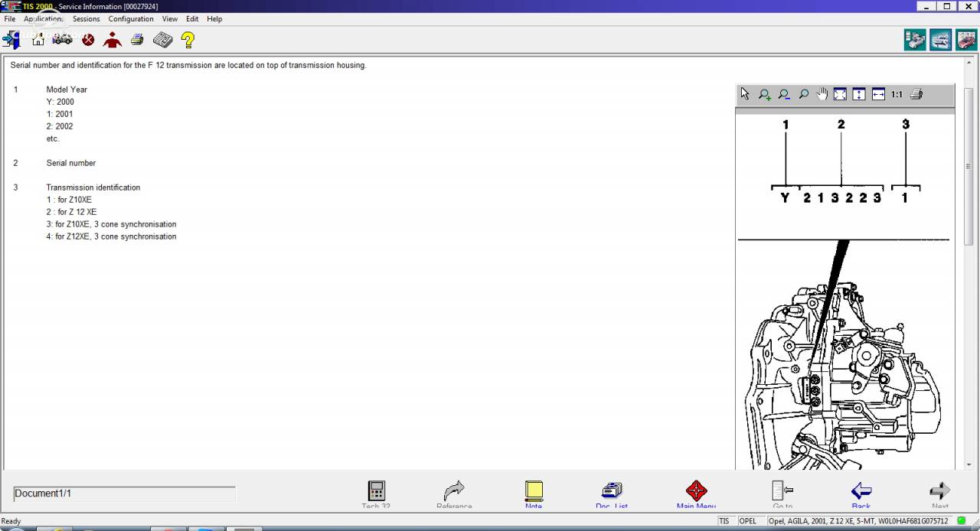The height and width of the screenshot is (531, 980).
Task: Print the image with viewer printer icon
Action: (916, 94)
